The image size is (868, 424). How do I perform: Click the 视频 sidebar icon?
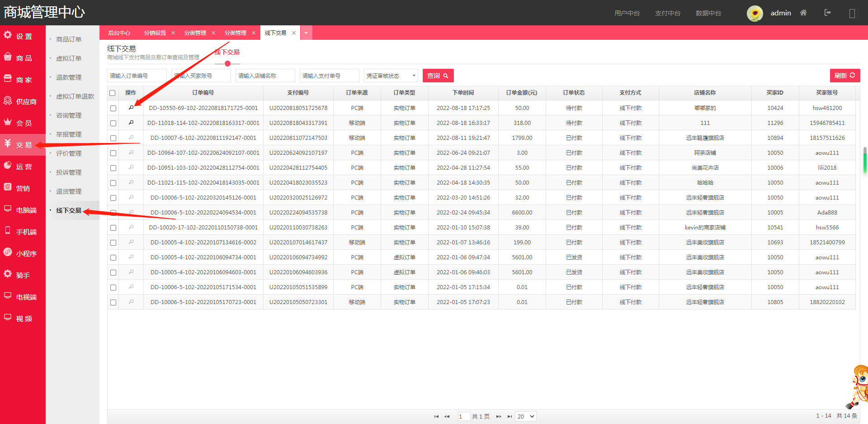tap(8, 317)
